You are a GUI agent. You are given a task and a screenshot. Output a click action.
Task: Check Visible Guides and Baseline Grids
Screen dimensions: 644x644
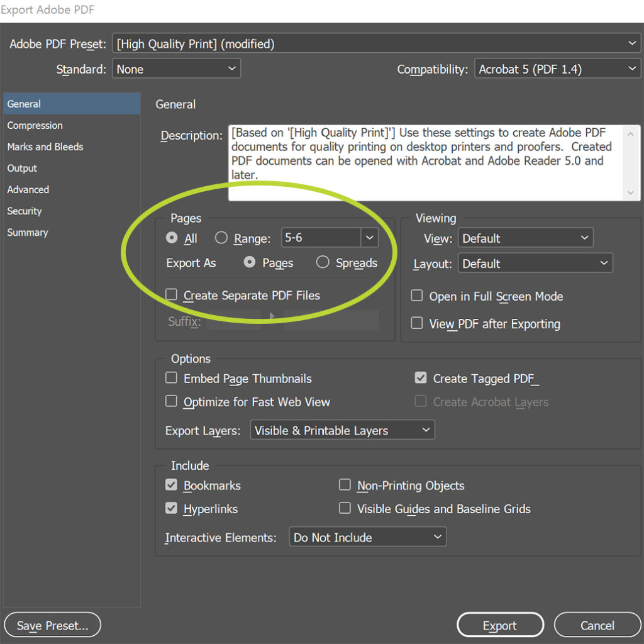coord(345,508)
